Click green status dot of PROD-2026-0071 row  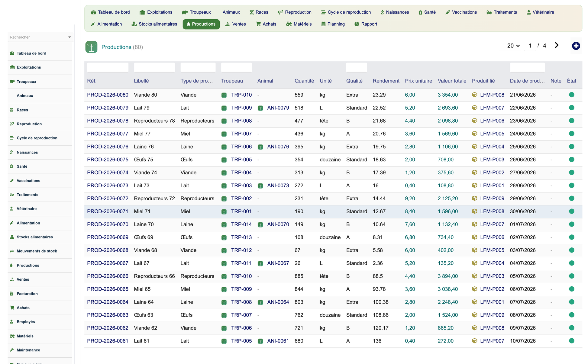coord(571,211)
